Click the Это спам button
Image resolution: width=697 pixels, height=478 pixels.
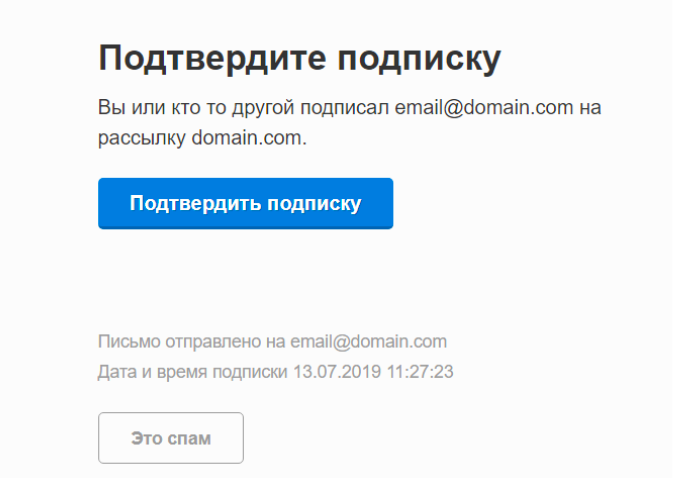click(x=171, y=438)
